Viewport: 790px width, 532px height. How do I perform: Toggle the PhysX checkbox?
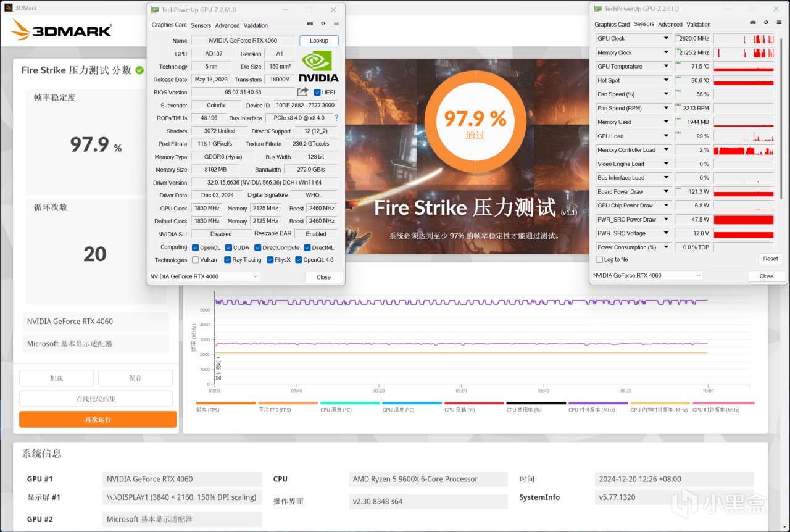click(270, 260)
